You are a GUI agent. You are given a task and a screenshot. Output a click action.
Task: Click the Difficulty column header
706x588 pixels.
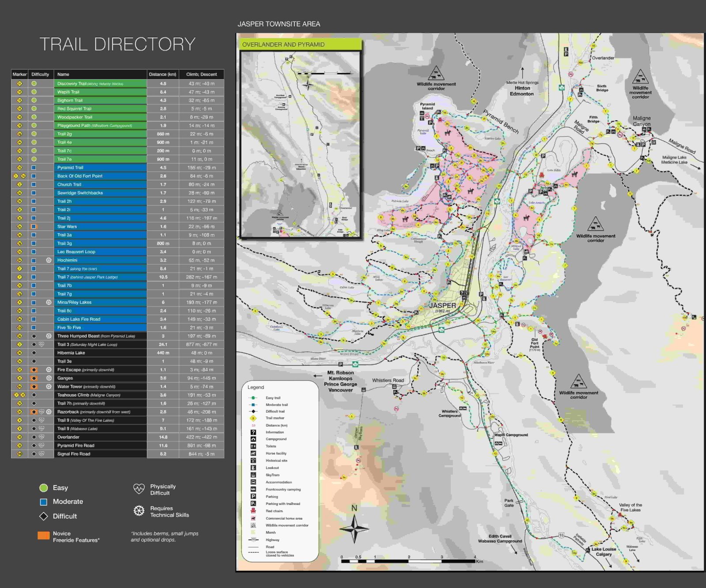(41, 74)
